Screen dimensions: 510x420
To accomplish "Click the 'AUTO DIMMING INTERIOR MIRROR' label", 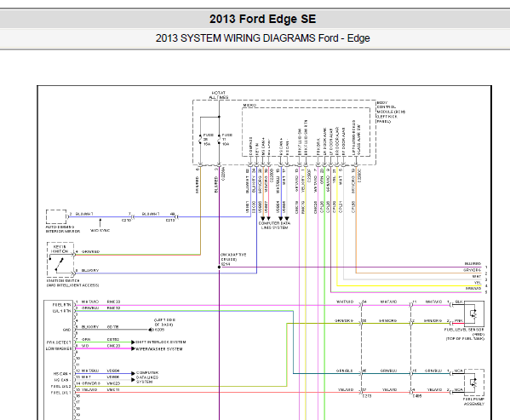I will (63, 229).
